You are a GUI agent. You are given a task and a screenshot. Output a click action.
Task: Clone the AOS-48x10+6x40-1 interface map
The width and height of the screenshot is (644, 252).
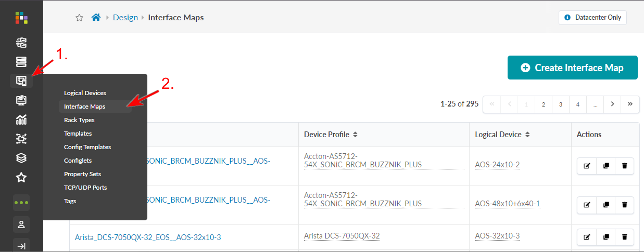(x=605, y=205)
